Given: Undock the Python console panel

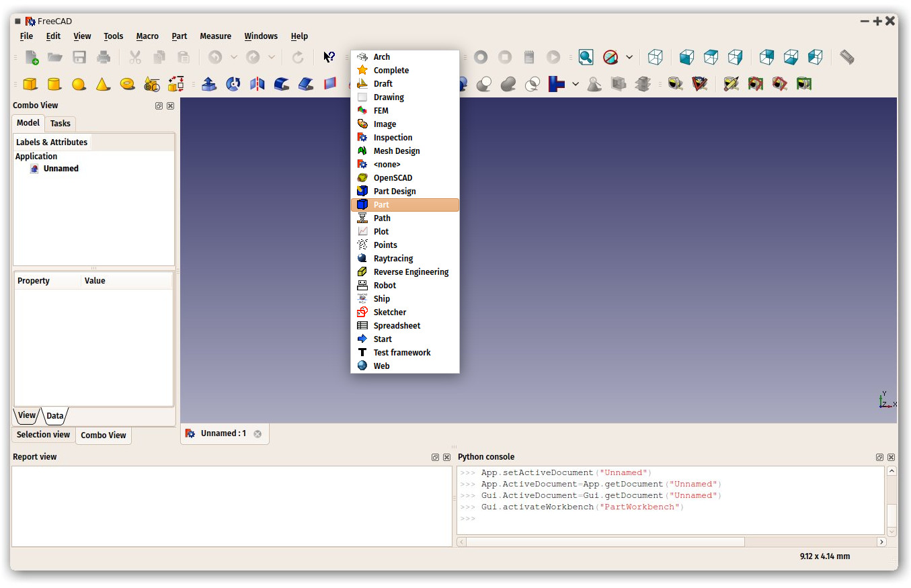Looking at the screenshot, I should (x=879, y=458).
